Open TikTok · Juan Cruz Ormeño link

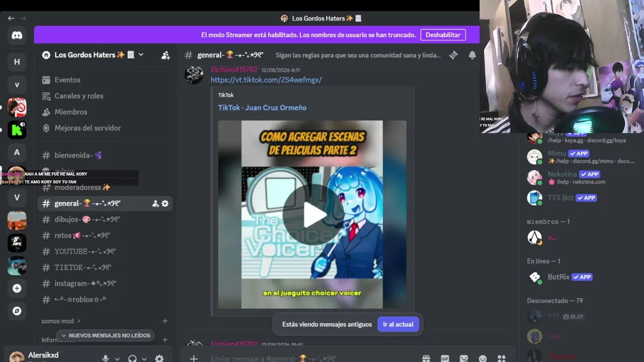[x=262, y=108]
